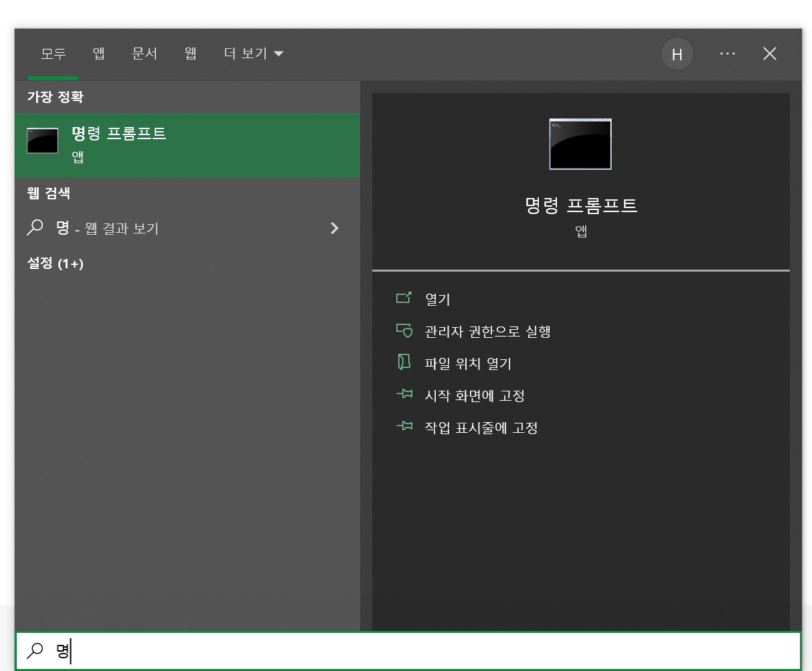Choose 파일 위치 열기

468,363
